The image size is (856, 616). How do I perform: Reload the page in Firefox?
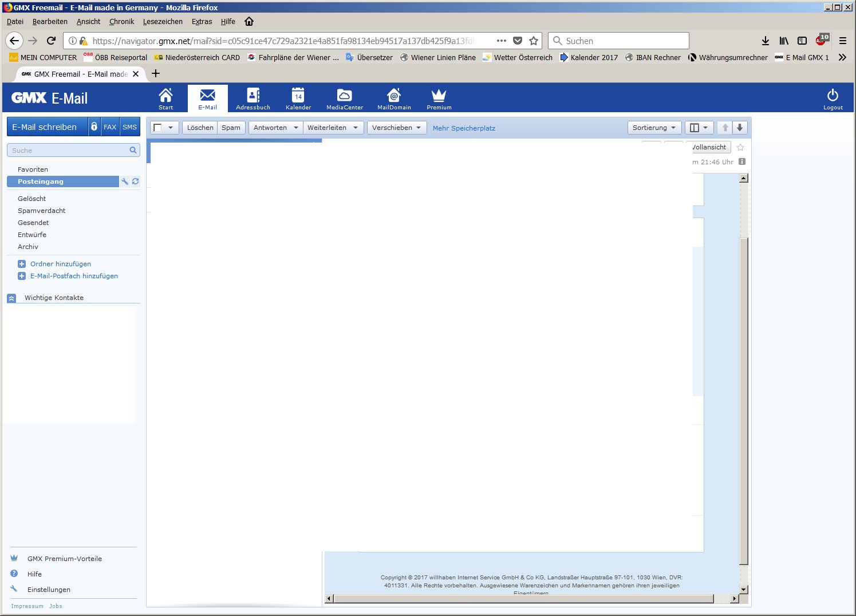click(51, 41)
